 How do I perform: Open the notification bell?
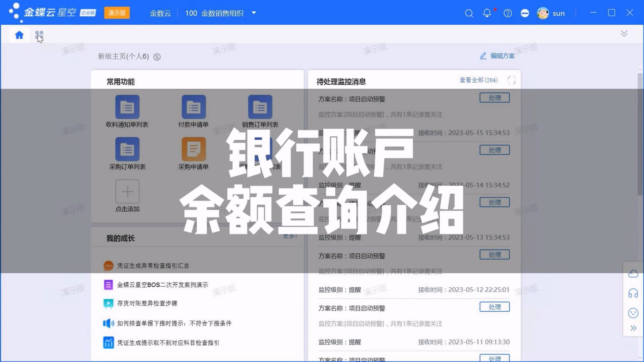487,13
